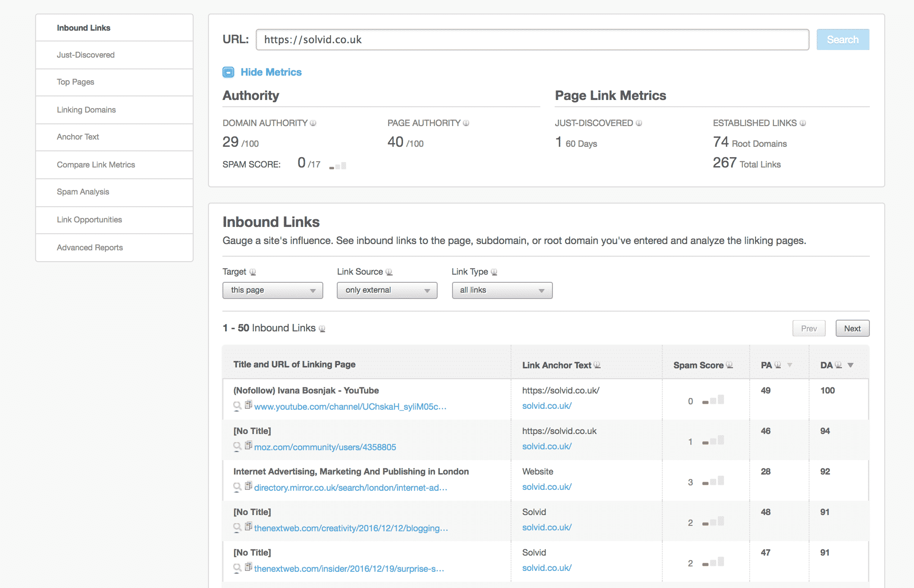
Task: Open Just-Discovered info tooltip icon
Action: 639,123
